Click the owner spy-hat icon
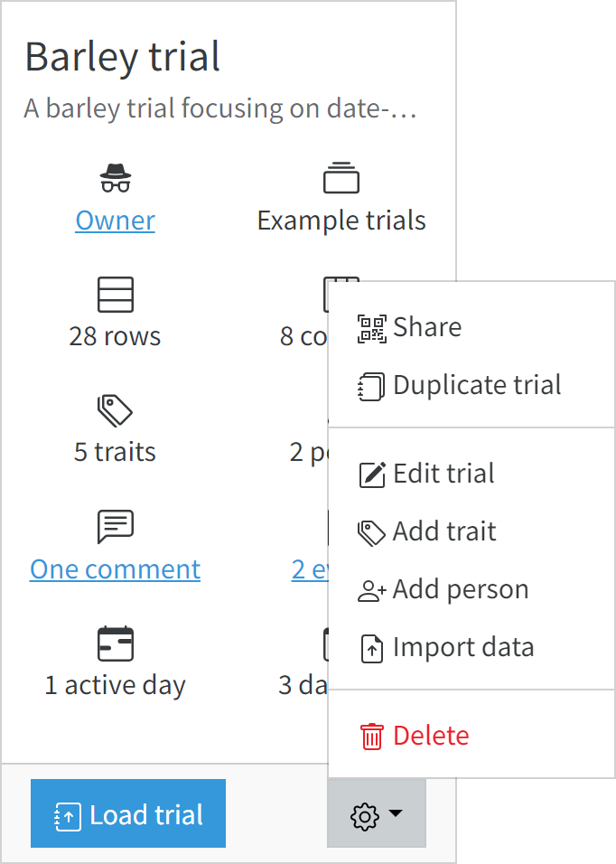The height and width of the screenshot is (864, 616). (115, 178)
